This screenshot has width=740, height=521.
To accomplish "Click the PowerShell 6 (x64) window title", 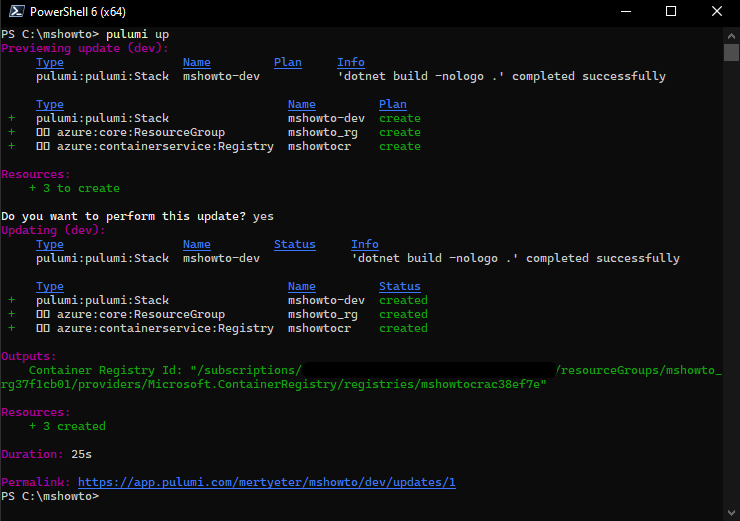I will pos(78,12).
